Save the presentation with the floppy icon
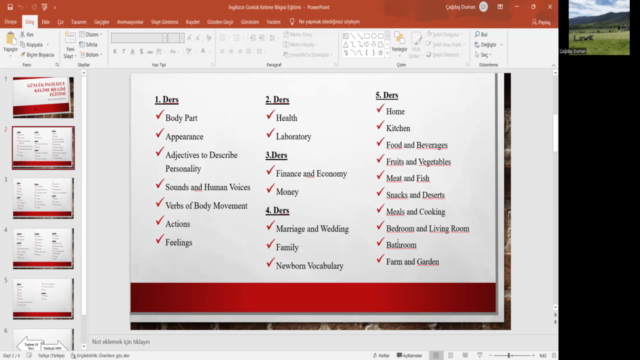The height and width of the screenshot is (360, 640). 10,7
